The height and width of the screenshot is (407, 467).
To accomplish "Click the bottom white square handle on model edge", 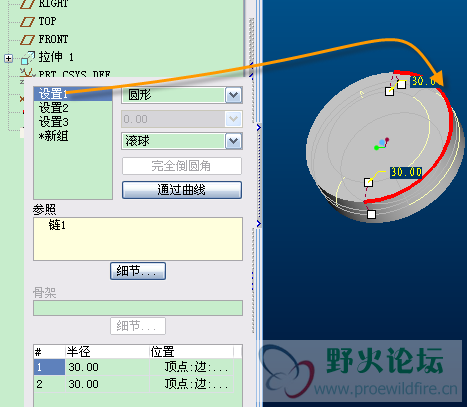I will point(371,214).
